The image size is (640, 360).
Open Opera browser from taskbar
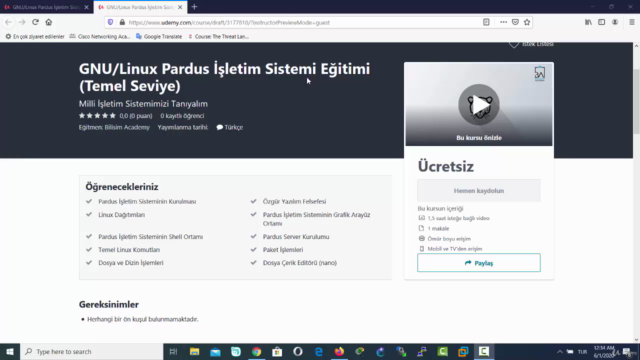click(298, 351)
